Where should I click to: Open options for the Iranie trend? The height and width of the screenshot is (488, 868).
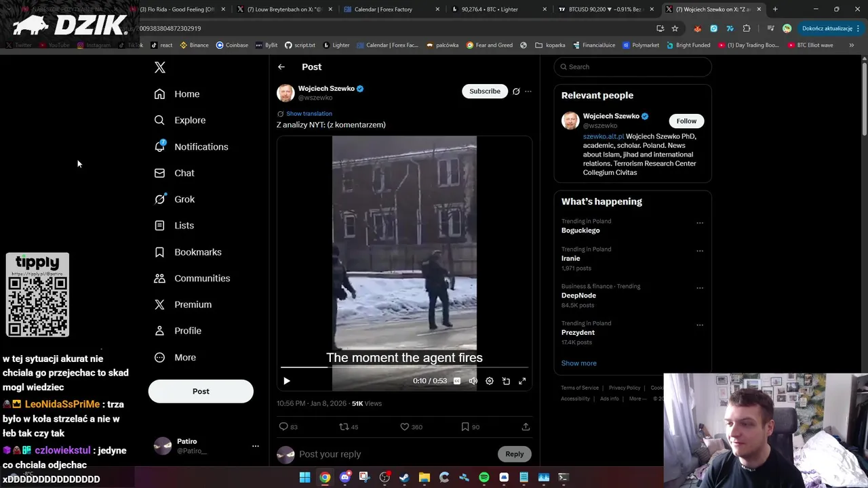point(700,251)
